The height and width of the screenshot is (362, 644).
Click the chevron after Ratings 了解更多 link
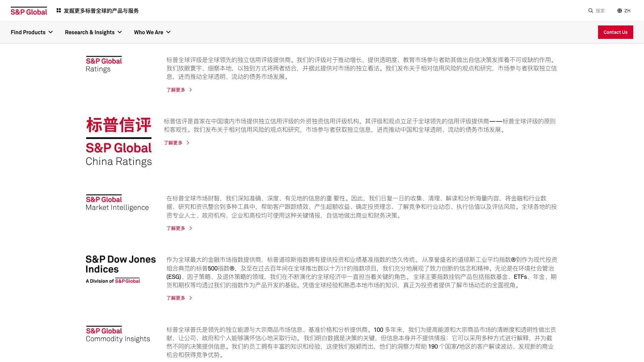191,90
